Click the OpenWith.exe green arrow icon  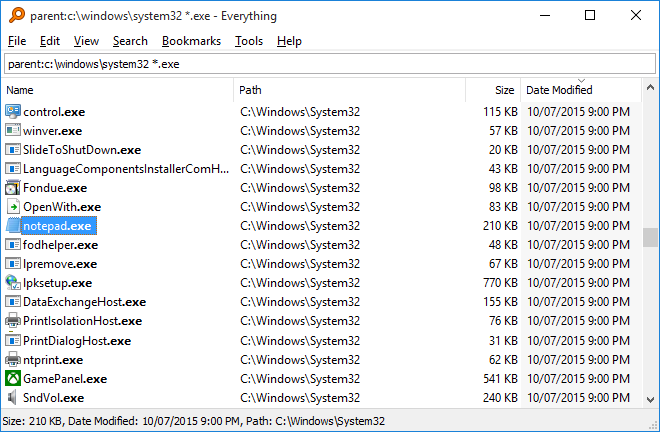coord(13,206)
